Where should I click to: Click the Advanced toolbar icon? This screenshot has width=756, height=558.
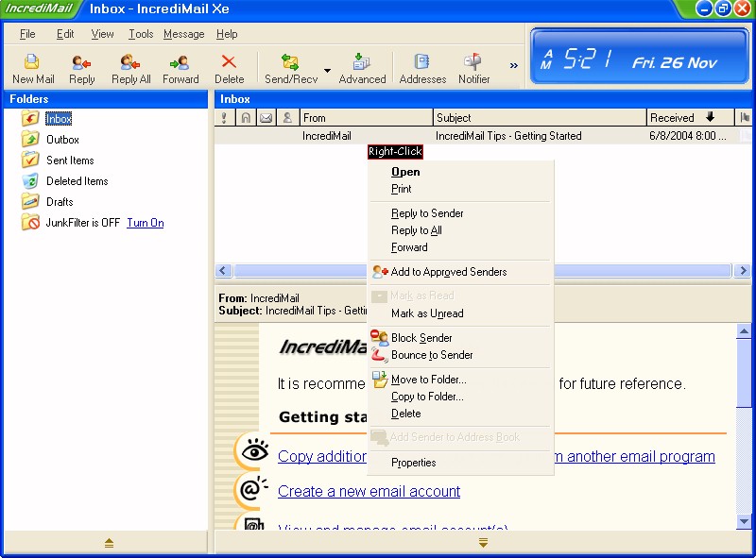pyautogui.click(x=362, y=68)
